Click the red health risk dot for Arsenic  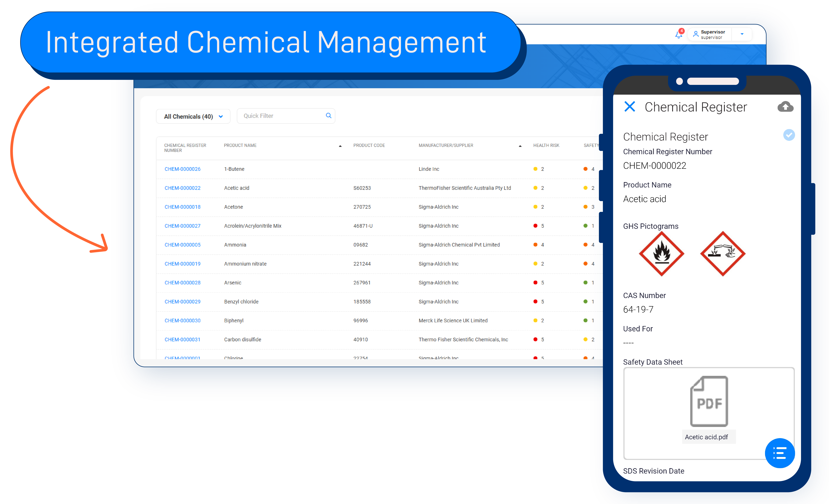[x=535, y=283]
